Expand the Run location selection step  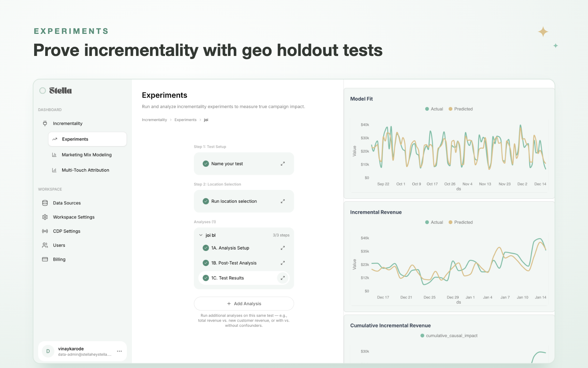283,201
